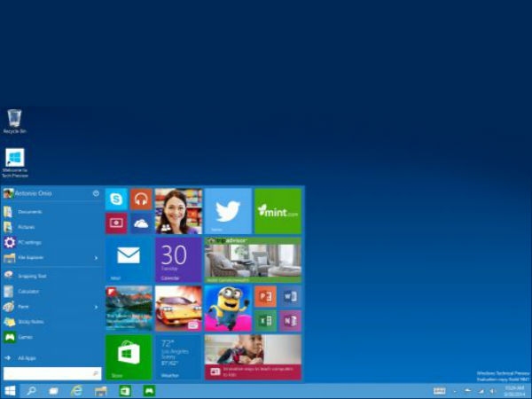Open the Skype tile

tap(116, 199)
